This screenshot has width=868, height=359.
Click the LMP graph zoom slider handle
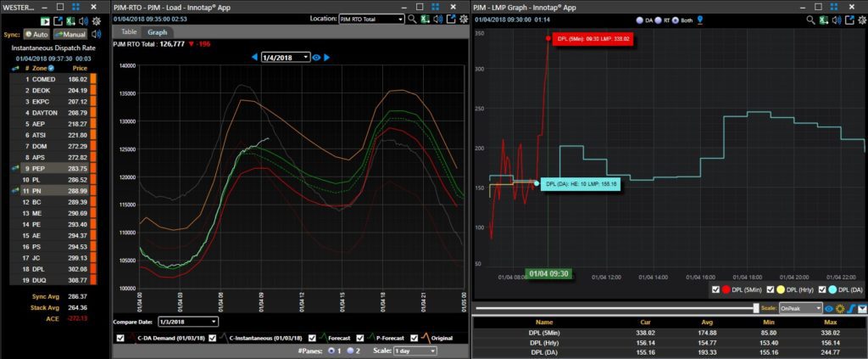coord(756,309)
